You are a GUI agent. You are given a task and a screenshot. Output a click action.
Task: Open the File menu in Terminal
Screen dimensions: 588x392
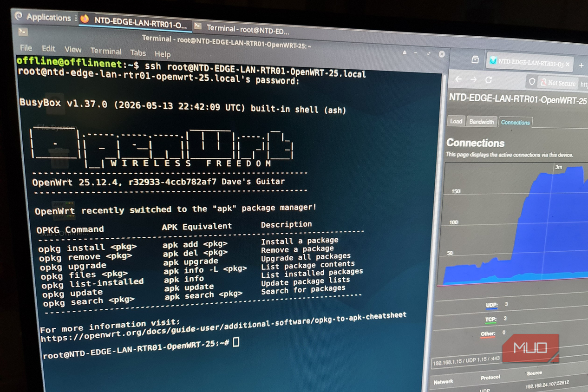(26, 48)
